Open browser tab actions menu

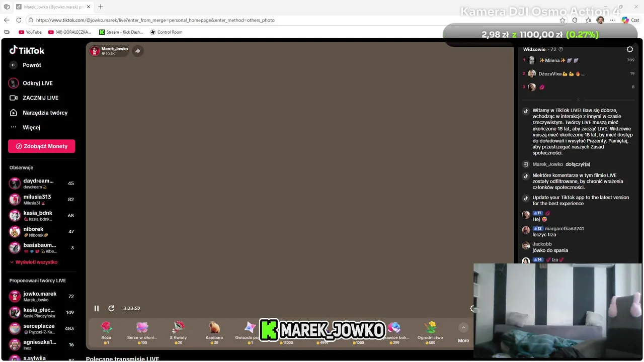point(7,7)
